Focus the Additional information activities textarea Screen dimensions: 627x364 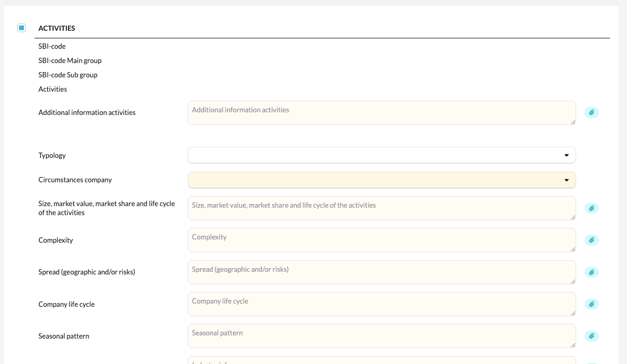(x=381, y=113)
